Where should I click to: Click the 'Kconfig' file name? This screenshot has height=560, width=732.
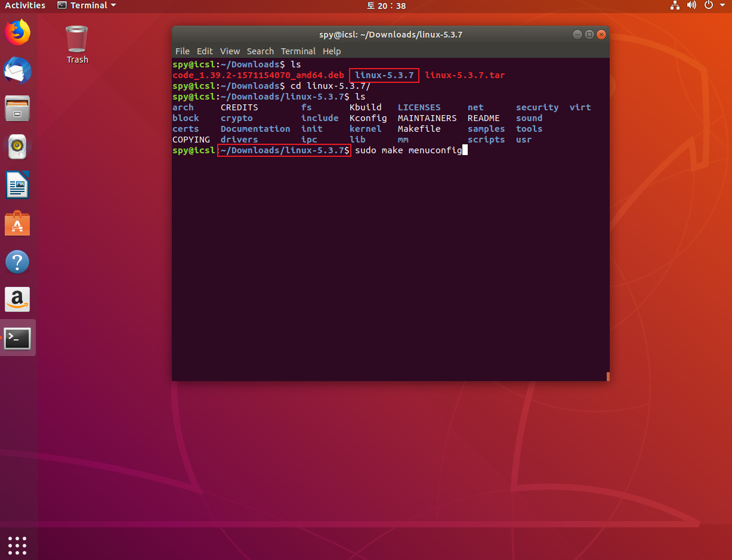(x=368, y=118)
